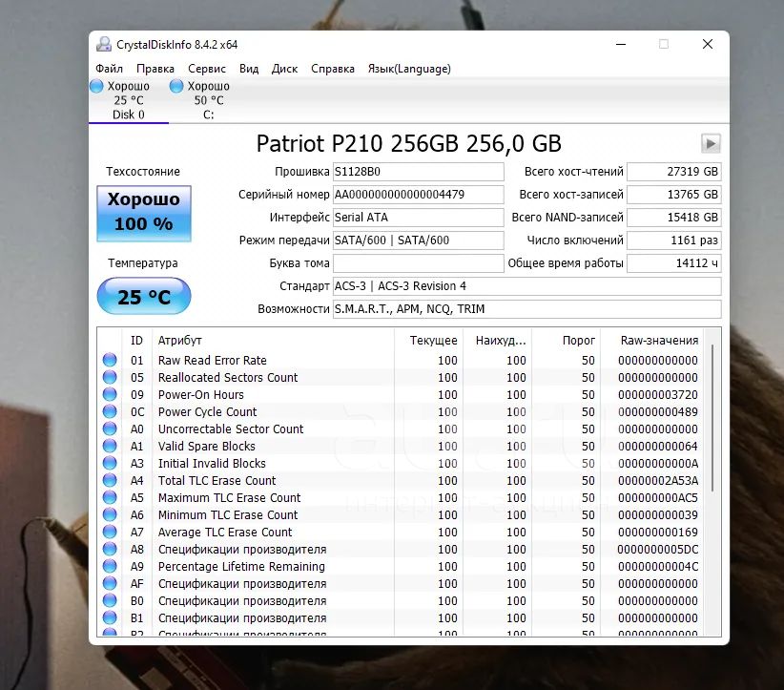Click status orb for Raw Read Error Rate
The width and height of the screenshot is (784, 690).
110,360
